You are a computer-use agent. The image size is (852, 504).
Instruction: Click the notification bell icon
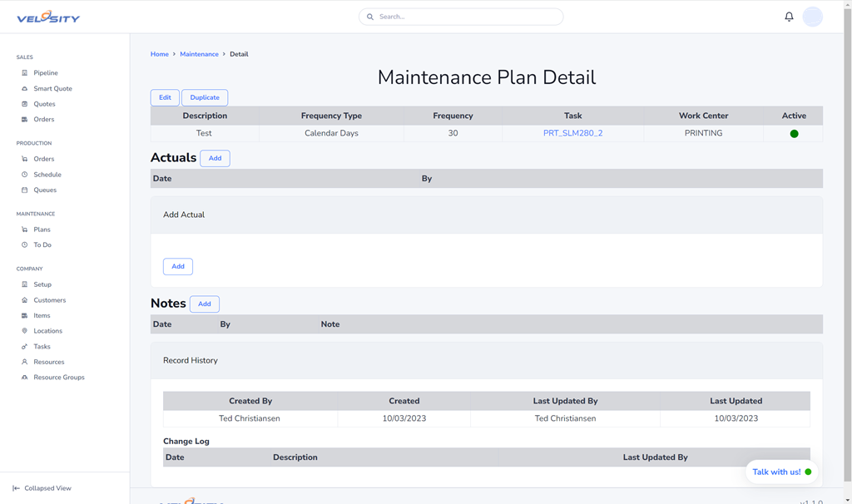pos(789,17)
